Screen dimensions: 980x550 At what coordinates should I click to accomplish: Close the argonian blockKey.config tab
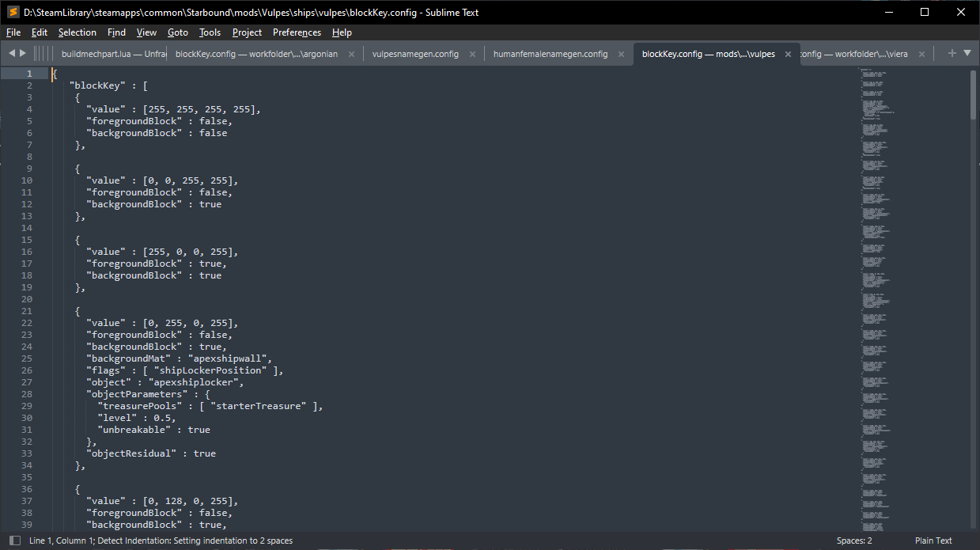[352, 55]
